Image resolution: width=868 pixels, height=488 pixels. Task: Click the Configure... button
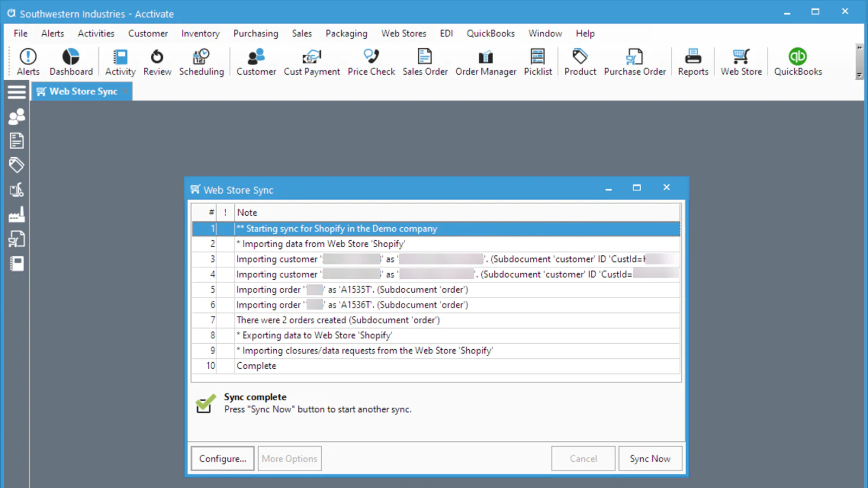222,458
